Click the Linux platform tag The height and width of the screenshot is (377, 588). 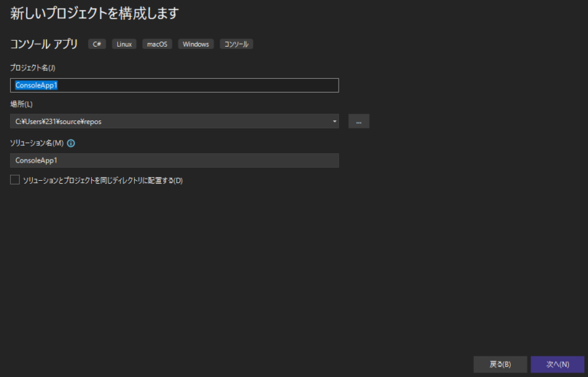[x=124, y=44]
